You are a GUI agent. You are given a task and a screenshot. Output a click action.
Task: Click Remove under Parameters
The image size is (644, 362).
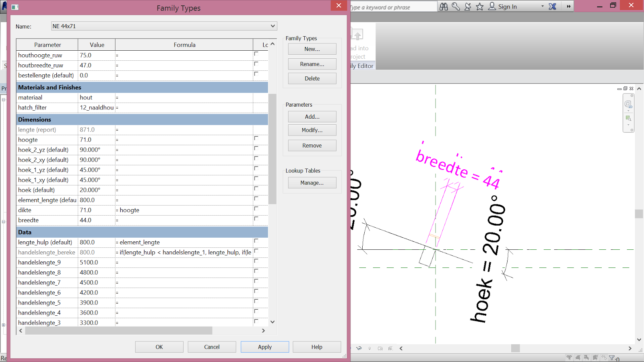pos(312,146)
